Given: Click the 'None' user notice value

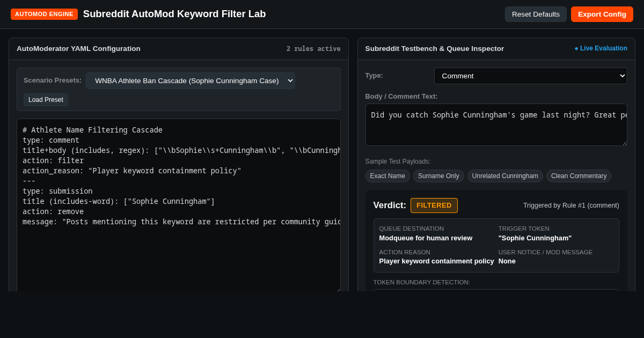Looking at the screenshot, I should point(507,261).
